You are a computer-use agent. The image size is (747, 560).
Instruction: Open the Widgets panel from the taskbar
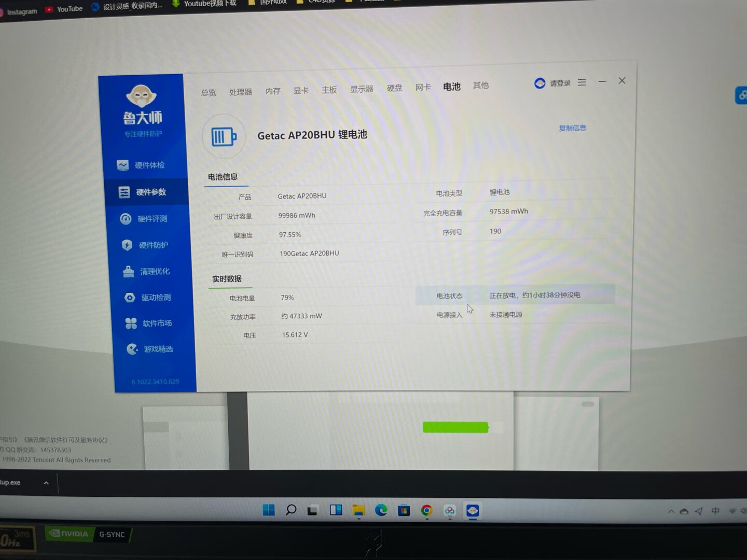(336, 510)
